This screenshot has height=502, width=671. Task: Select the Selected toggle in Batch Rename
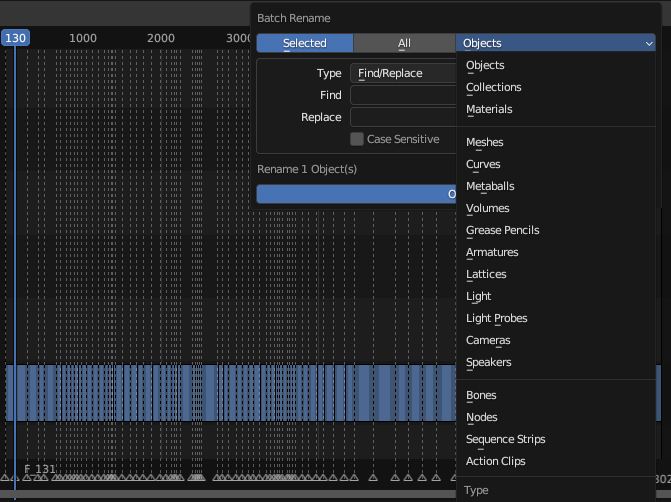305,43
